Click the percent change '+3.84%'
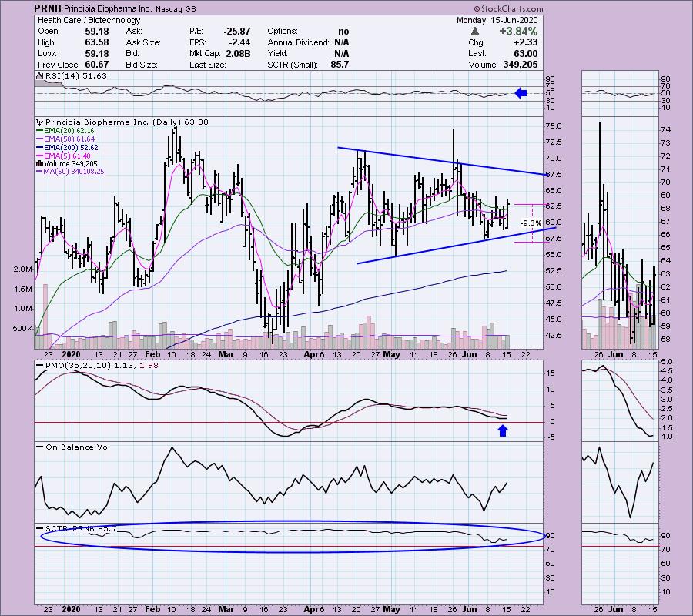This screenshot has height=616, width=693. pyautogui.click(x=518, y=32)
